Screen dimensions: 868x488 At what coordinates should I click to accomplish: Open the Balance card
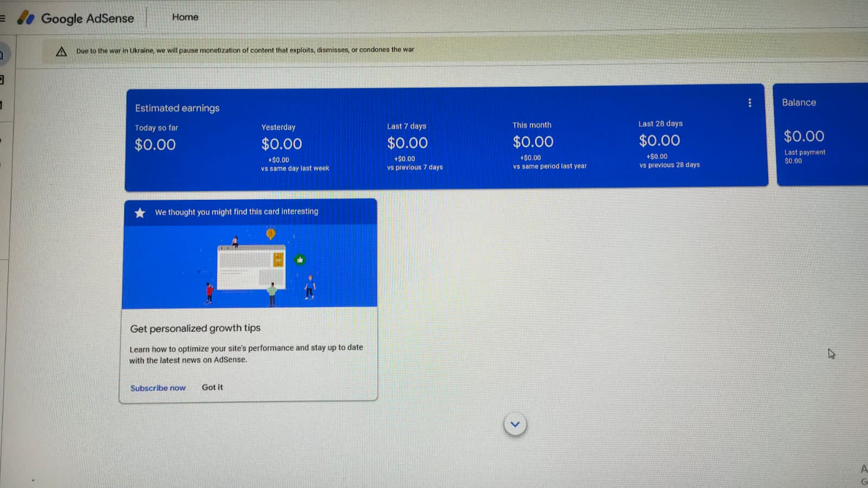tap(822, 135)
